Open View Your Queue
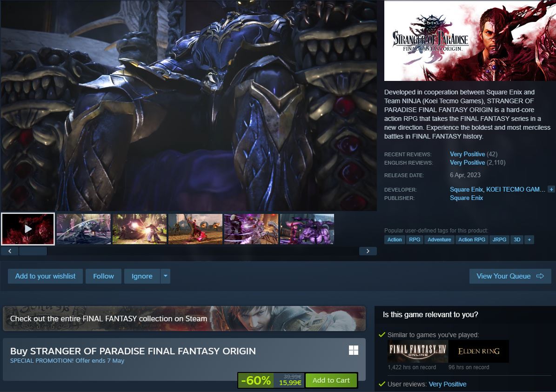The width and height of the screenshot is (556, 392). coord(510,276)
